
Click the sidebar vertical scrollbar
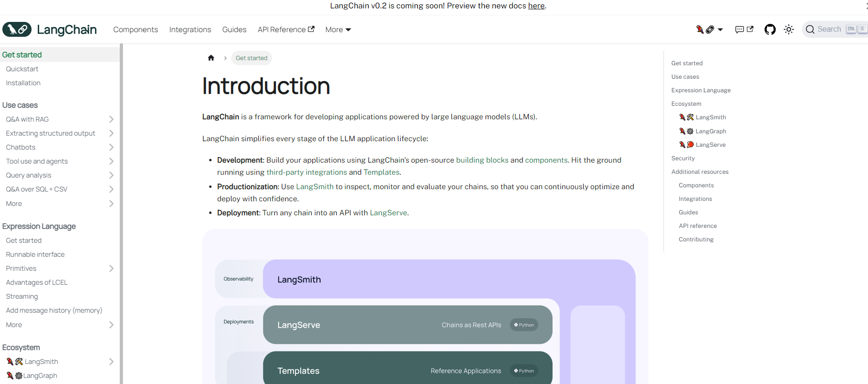(x=121, y=214)
